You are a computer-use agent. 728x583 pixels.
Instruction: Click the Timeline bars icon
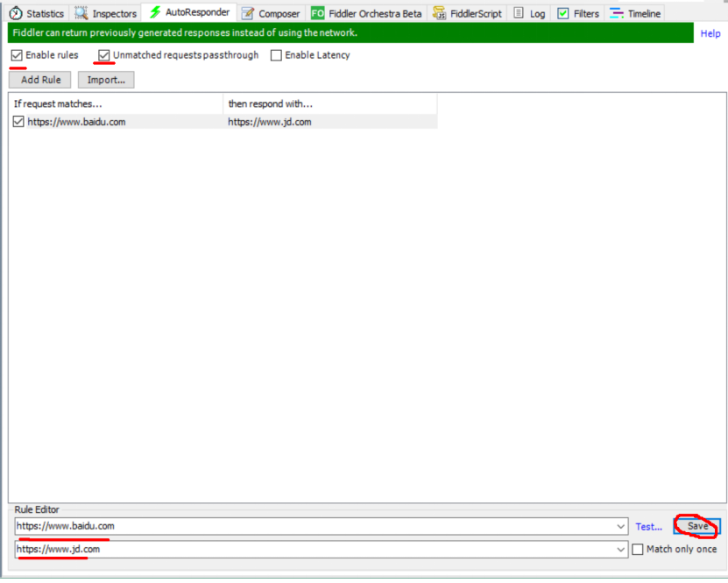click(616, 13)
